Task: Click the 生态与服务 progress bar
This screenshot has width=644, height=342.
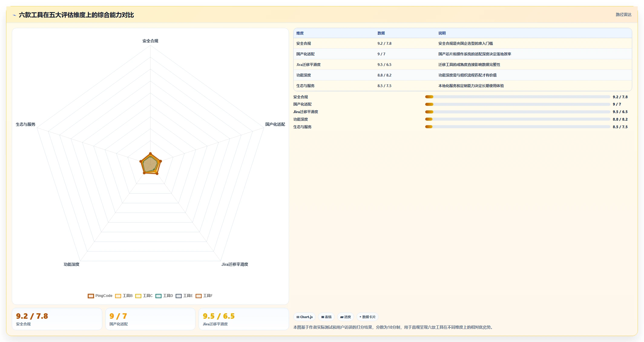Action: tap(517, 127)
